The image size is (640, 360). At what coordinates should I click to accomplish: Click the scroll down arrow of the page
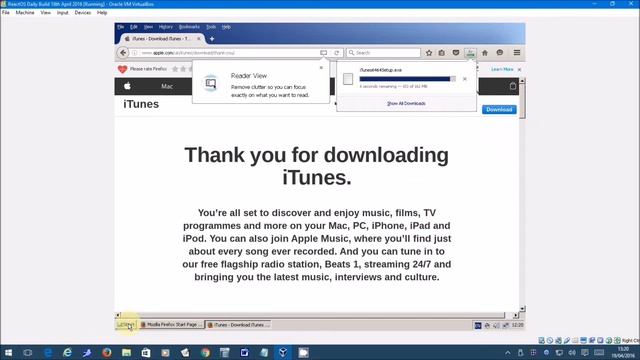click(x=522, y=309)
